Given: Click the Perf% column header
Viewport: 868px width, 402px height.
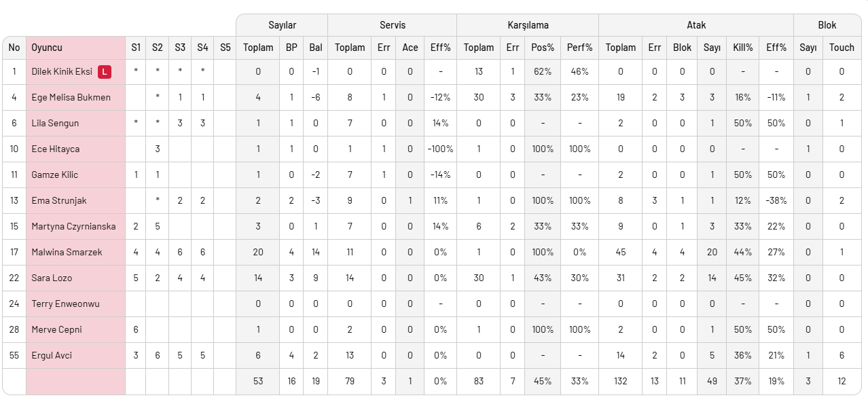Looking at the screenshot, I should [x=579, y=48].
